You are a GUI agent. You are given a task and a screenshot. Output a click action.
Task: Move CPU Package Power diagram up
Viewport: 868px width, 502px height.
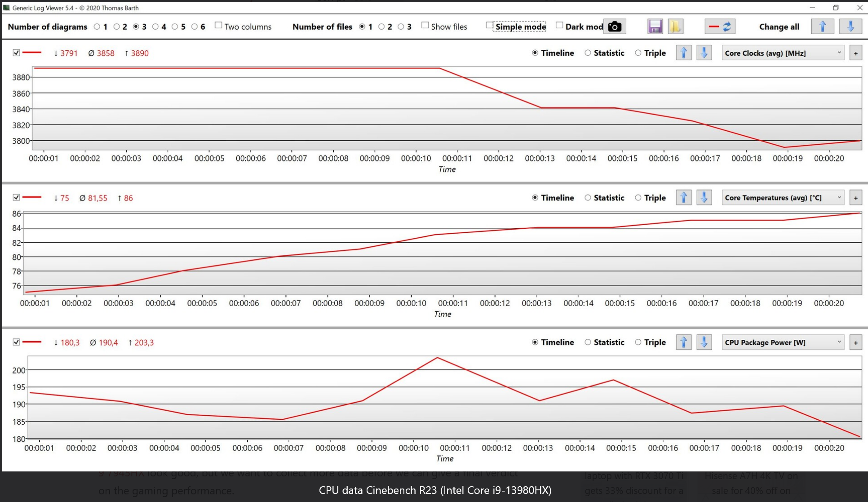(x=683, y=342)
